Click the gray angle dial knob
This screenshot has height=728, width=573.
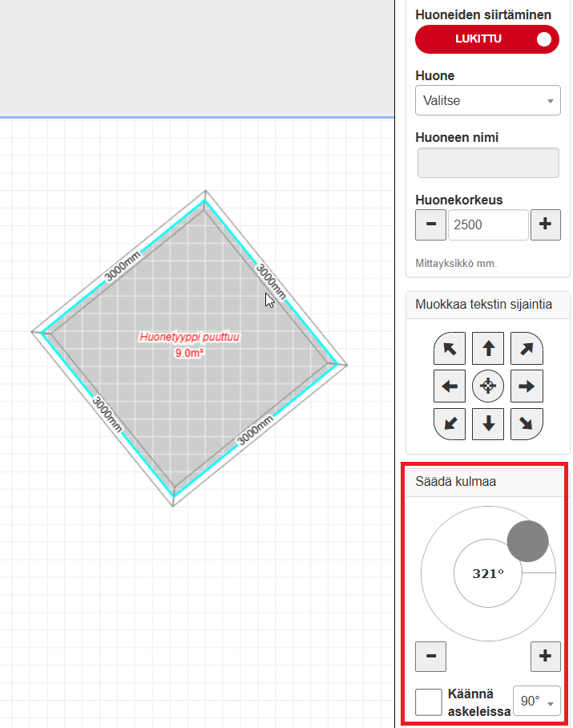pos(527,541)
